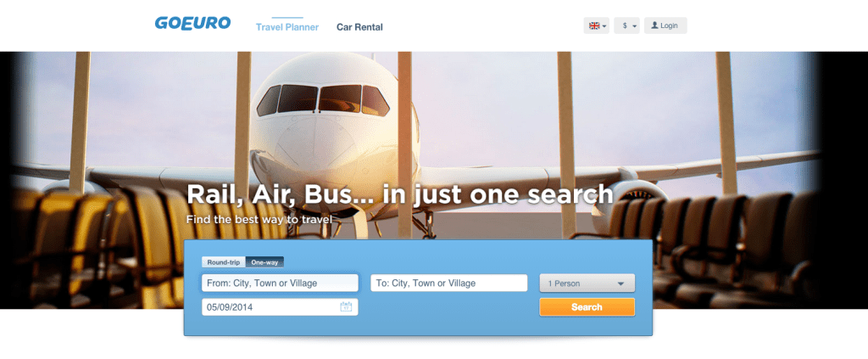Click the dollar currency symbol
Screen dimensions: 868x359
point(625,26)
